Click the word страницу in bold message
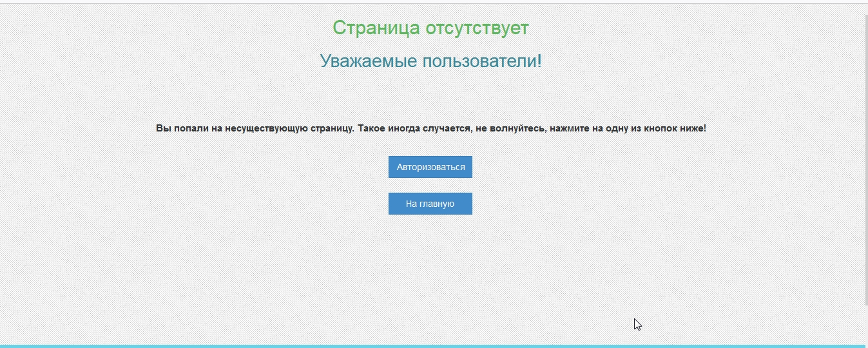868x348 pixels. pos(329,128)
